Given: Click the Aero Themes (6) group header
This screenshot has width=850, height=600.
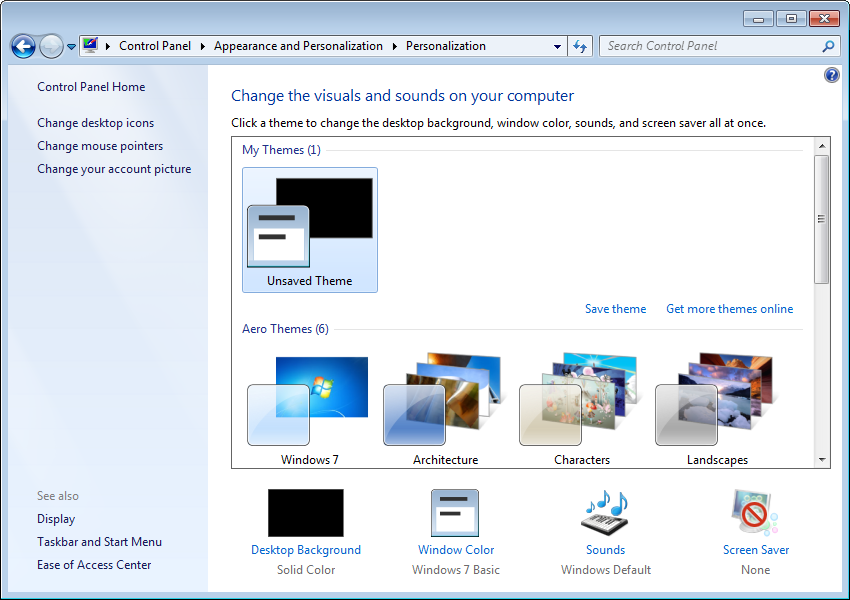Looking at the screenshot, I should coord(285,329).
